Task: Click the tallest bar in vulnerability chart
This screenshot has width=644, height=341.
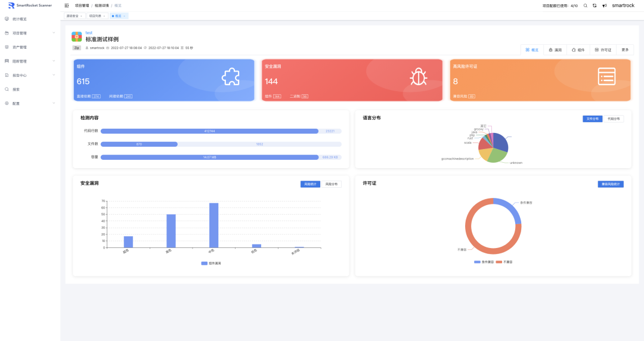Action: click(213, 225)
